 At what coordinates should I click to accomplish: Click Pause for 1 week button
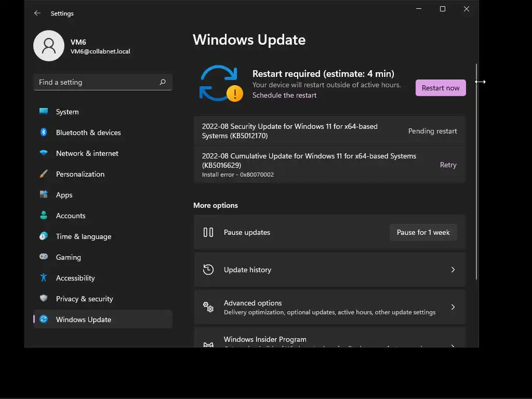[x=423, y=232]
